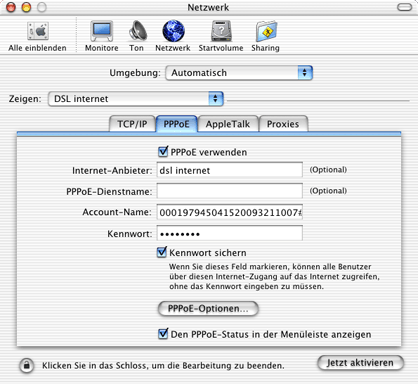Click into the Account-Name field
The image size is (418, 384).
point(230,212)
